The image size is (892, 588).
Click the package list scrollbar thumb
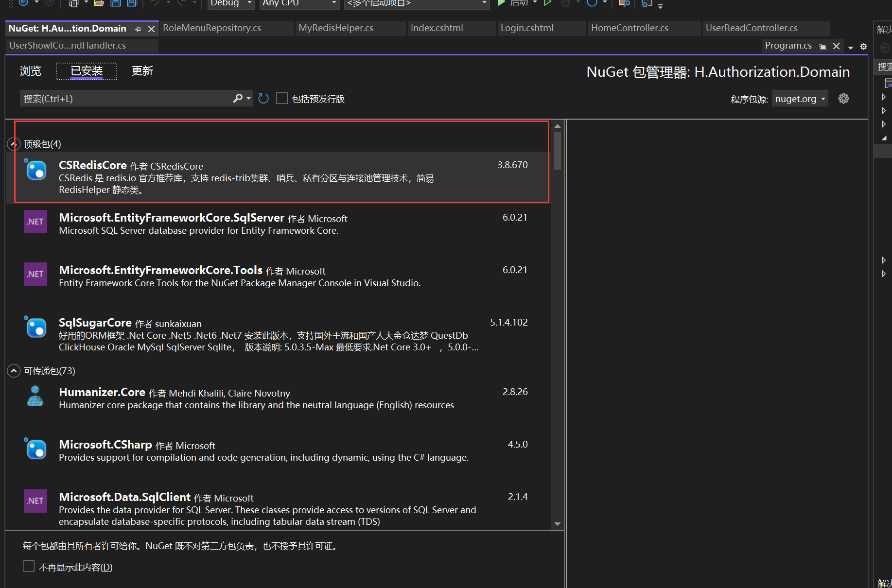pyautogui.click(x=558, y=151)
